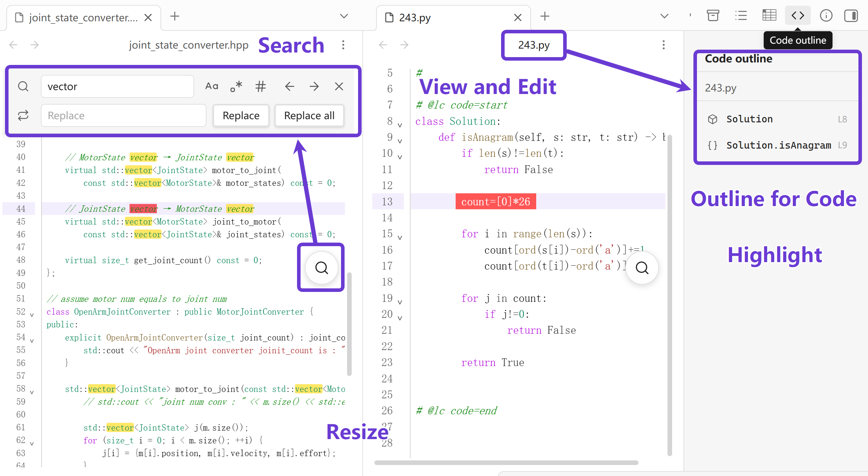Toggle regular expression search option
Image resolution: width=868 pixels, height=476 pixels.
(x=236, y=86)
